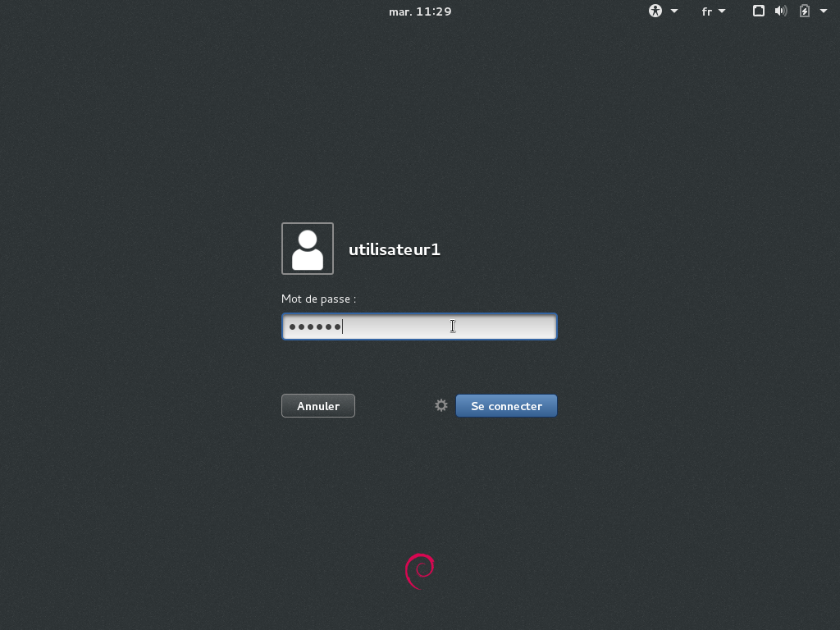The height and width of the screenshot is (630, 840).
Task: Click the battery charging icon
Action: [x=805, y=11]
